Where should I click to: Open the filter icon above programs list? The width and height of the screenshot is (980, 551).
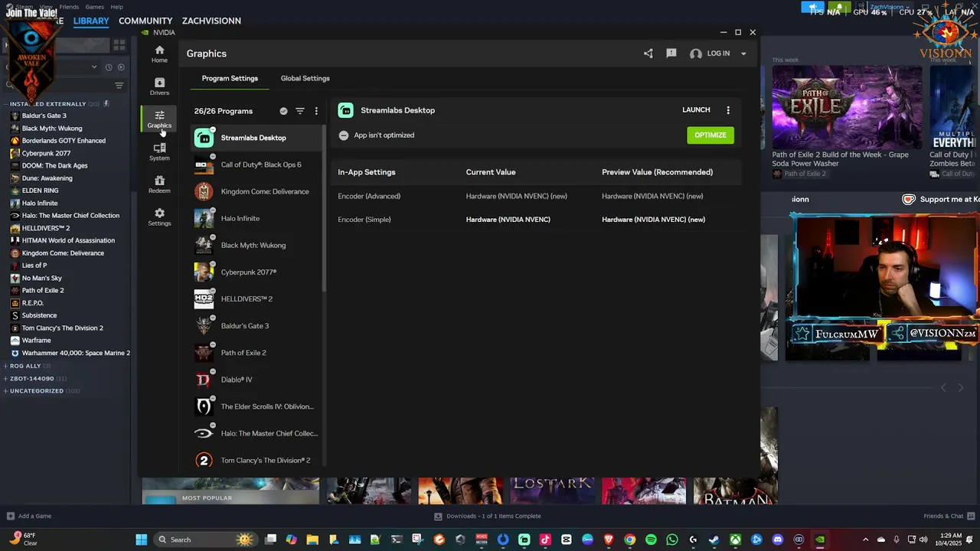click(x=300, y=111)
